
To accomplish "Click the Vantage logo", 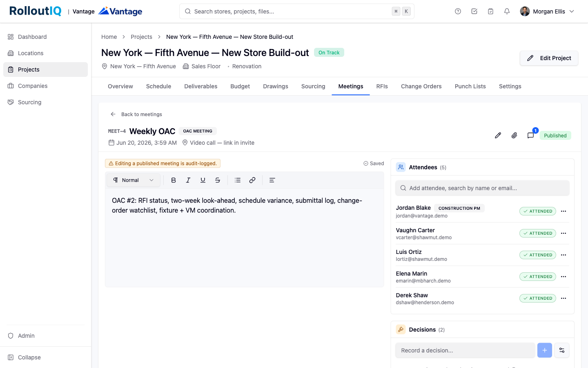I will tap(120, 11).
